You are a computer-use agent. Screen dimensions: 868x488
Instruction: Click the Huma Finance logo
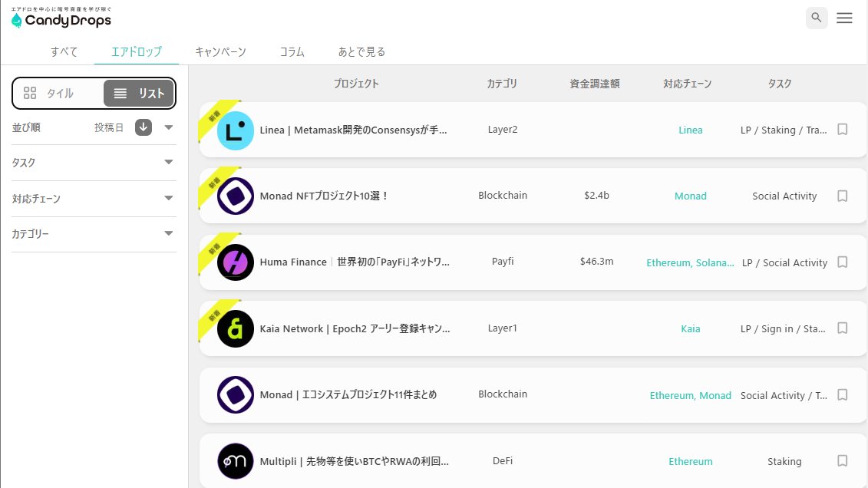236,262
